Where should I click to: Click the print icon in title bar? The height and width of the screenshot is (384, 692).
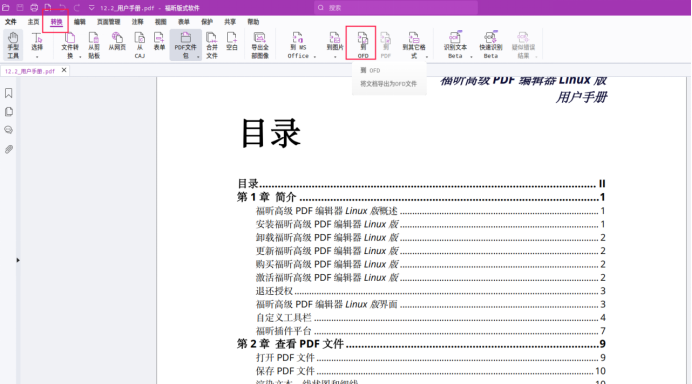click(34, 8)
